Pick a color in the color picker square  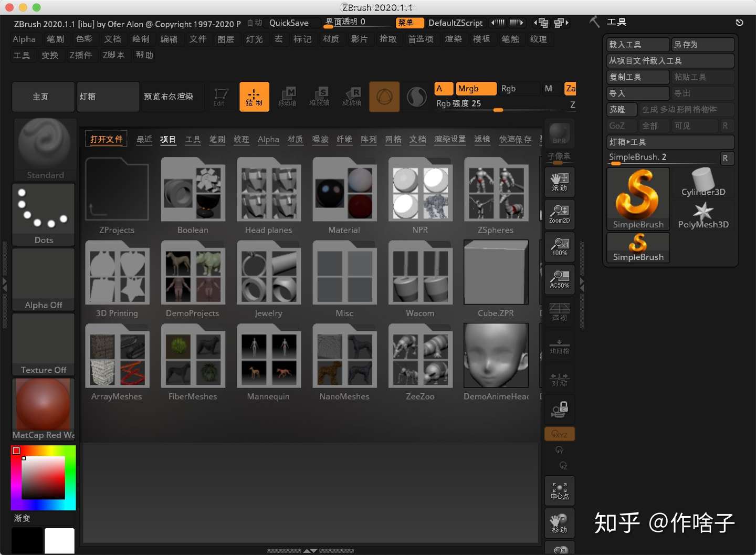tap(43, 477)
